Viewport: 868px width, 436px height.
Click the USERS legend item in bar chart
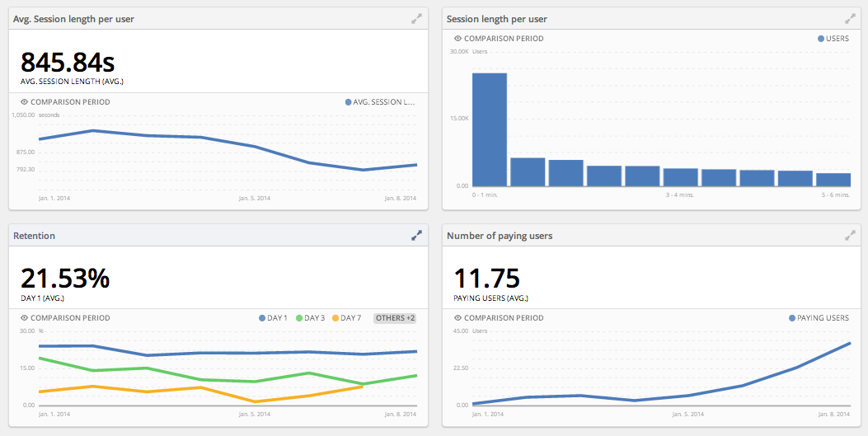coord(833,39)
